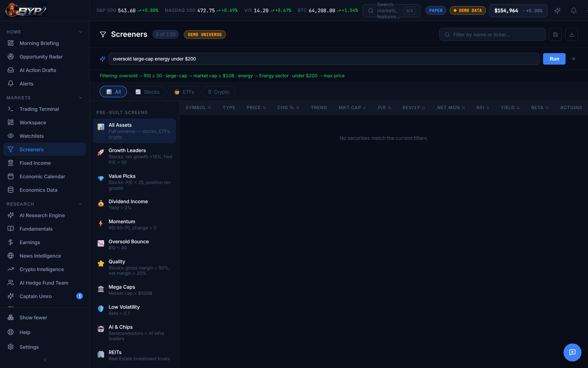The width and height of the screenshot is (588, 368).
Task: Click the DEMO DATA badge
Action: 467,11
